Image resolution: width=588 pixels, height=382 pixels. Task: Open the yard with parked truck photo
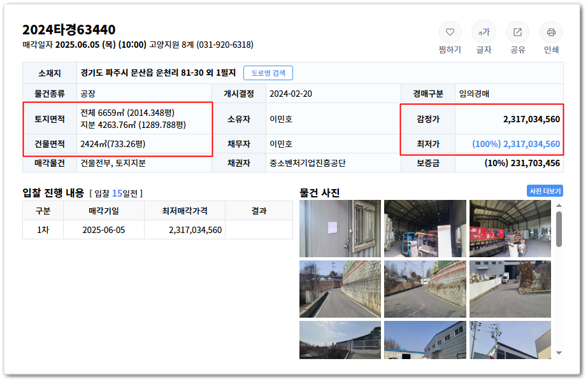[x=510, y=289]
